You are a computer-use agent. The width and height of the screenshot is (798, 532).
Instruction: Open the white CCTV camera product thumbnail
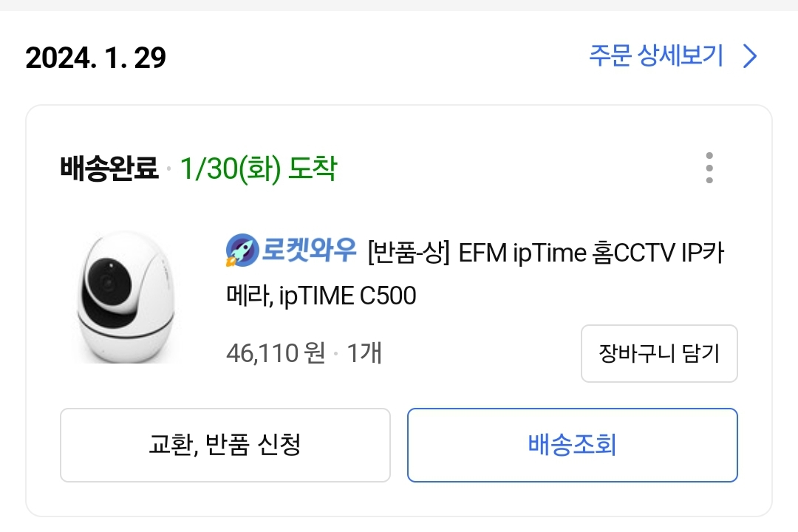pyautogui.click(x=127, y=299)
